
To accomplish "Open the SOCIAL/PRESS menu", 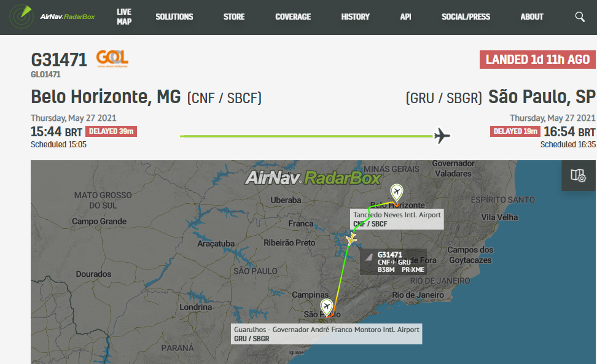I will click(x=466, y=17).
